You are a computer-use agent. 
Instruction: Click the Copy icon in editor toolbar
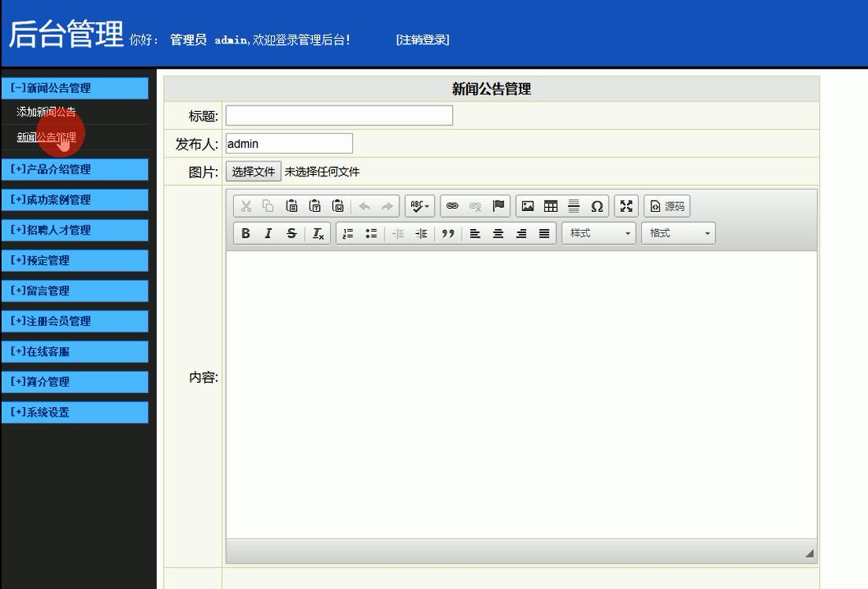(269, 206)
